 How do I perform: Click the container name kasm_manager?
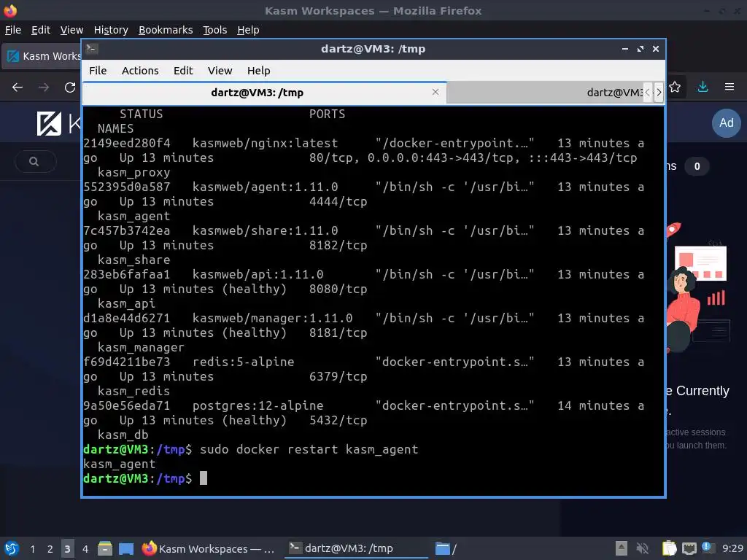(x=141, y=348)
